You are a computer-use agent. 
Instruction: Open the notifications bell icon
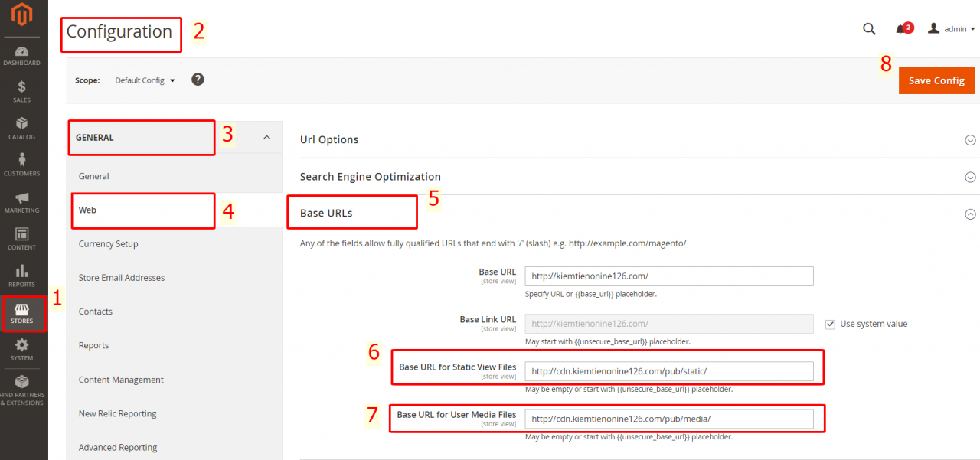click(901, 30)
